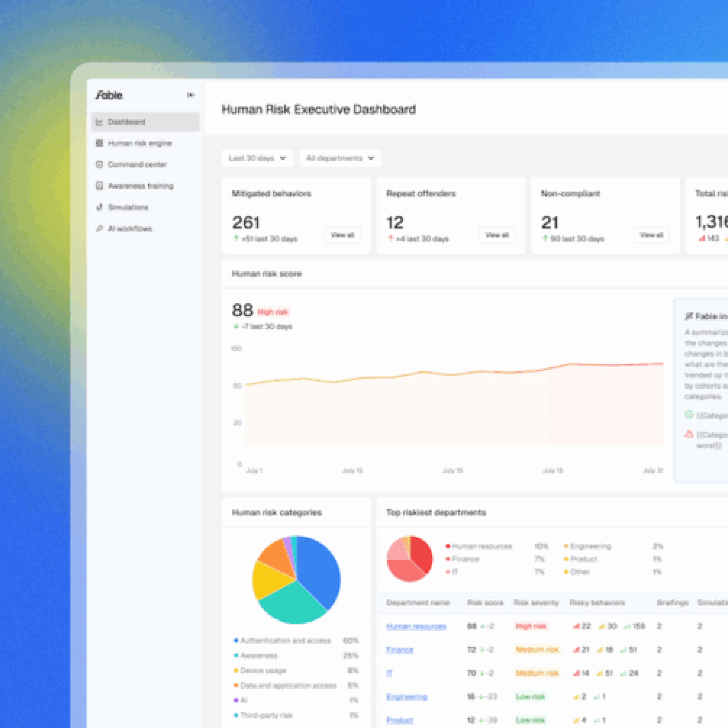Open AI workflows page
Image resolution: width=728 pixels, height=728 pixels.
point(145,229)
